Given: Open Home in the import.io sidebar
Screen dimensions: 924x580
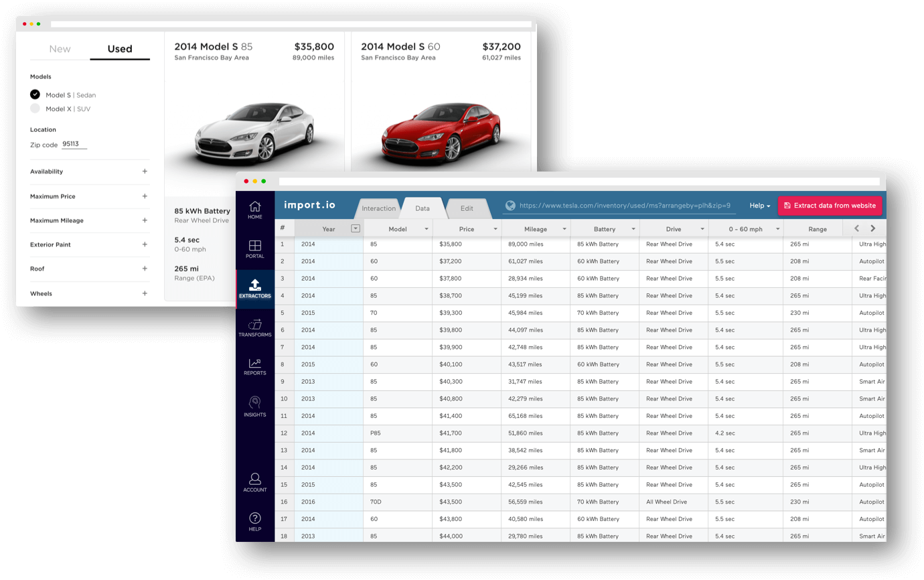Looking at the screenshot, I should point(255,210).
